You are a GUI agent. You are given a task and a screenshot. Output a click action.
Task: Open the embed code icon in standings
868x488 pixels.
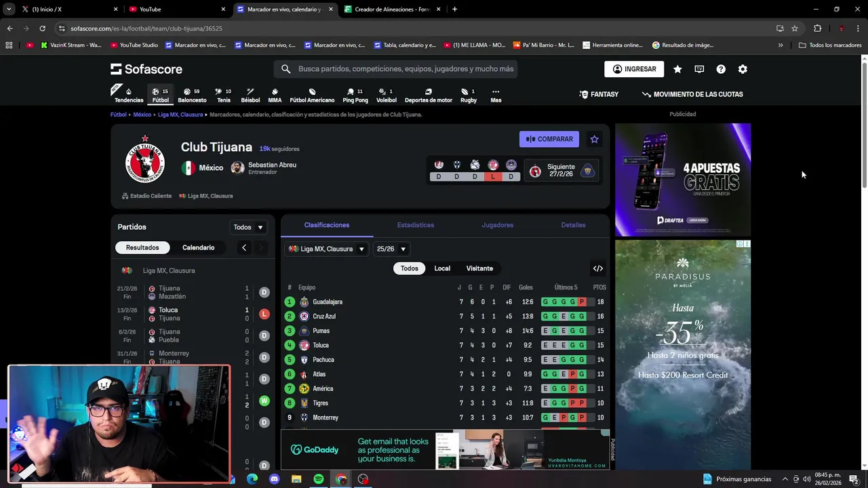coord(598,268)
